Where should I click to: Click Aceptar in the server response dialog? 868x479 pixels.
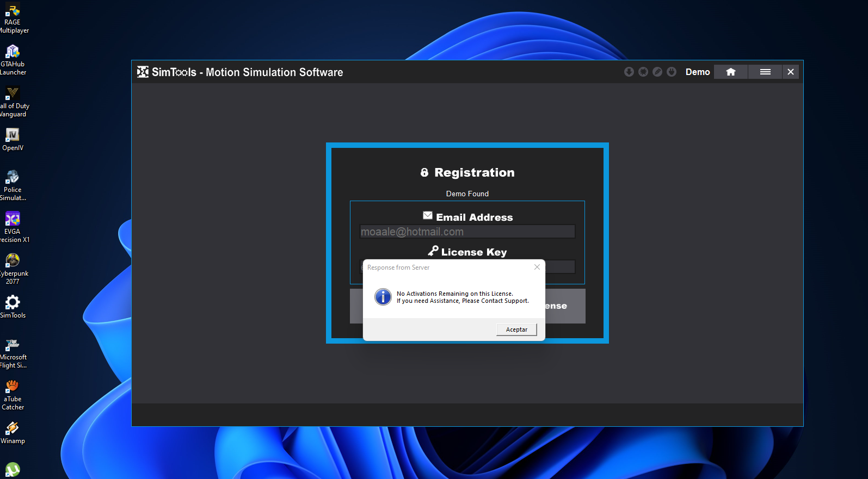516,329
